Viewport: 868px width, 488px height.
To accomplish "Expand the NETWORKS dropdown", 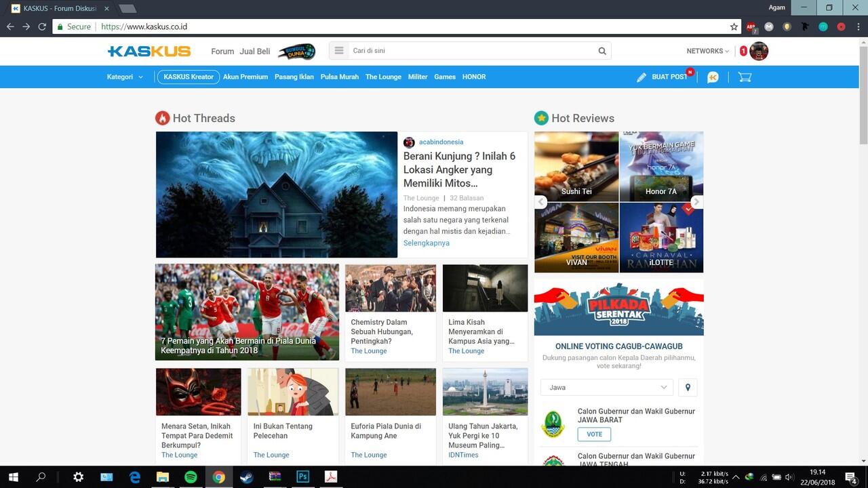I will pyautogui.click(x=708, y=51).
